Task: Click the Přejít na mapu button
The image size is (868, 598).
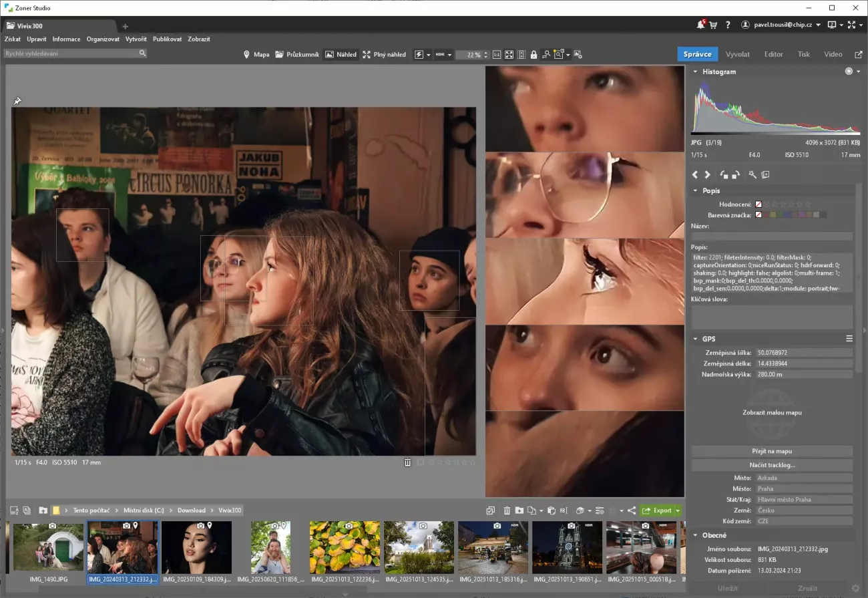Action: tap(771, 451)
